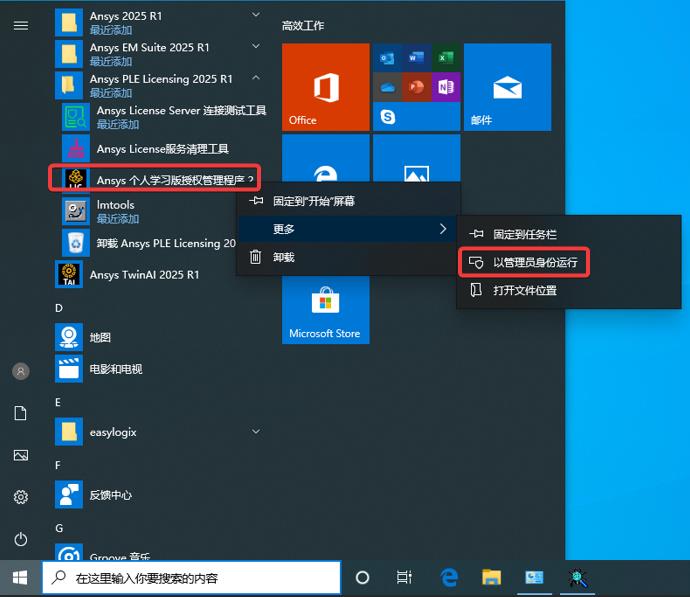
Task: Click the Outlook mini icon in tile
Action: pos(387,58)
